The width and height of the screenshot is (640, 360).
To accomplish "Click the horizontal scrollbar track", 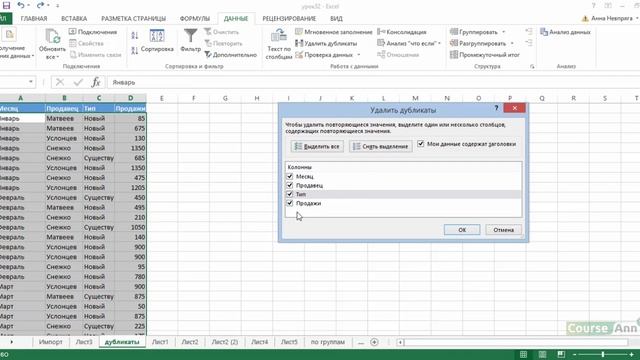I will (x=516, y=342).
